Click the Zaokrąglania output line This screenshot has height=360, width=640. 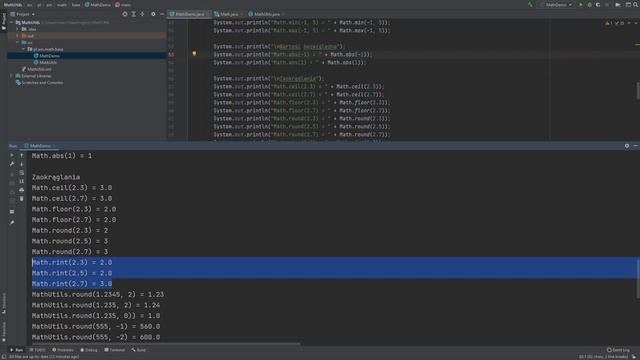coord(56,177)
